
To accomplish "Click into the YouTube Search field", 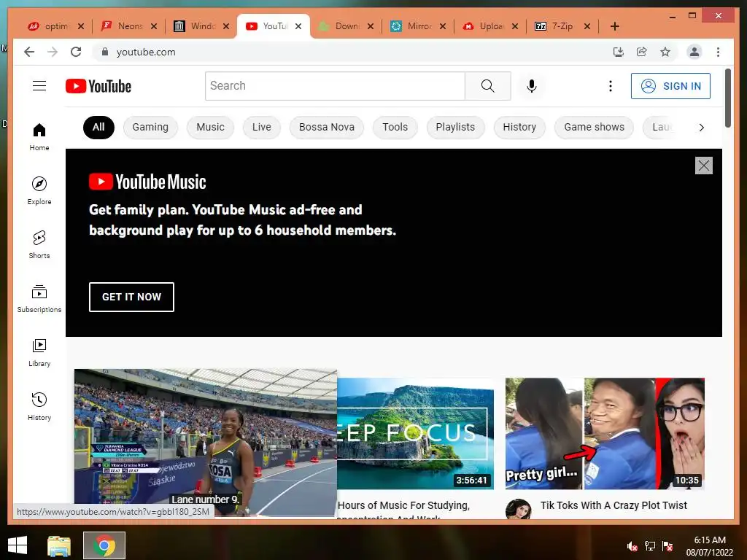I will pos(335,86).
